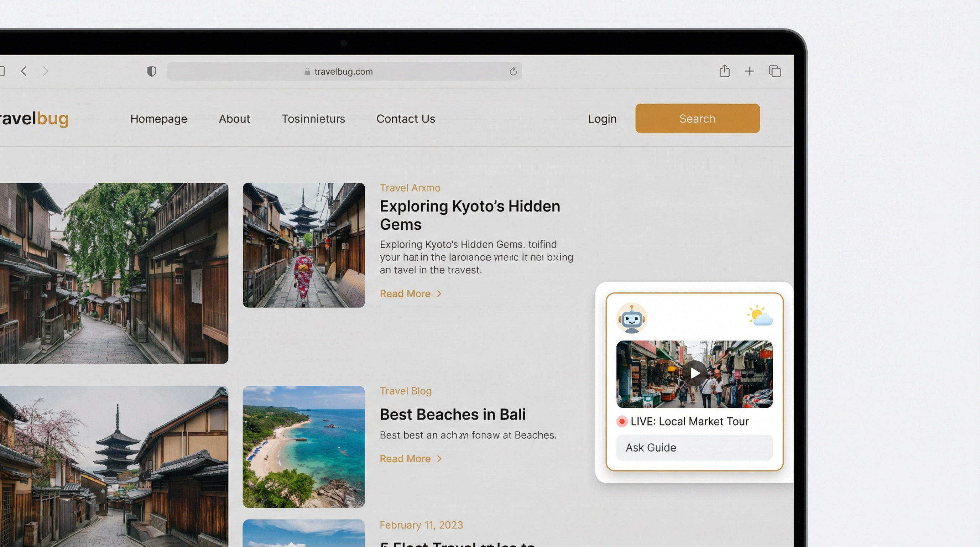Go to the About page

[234, 119]
